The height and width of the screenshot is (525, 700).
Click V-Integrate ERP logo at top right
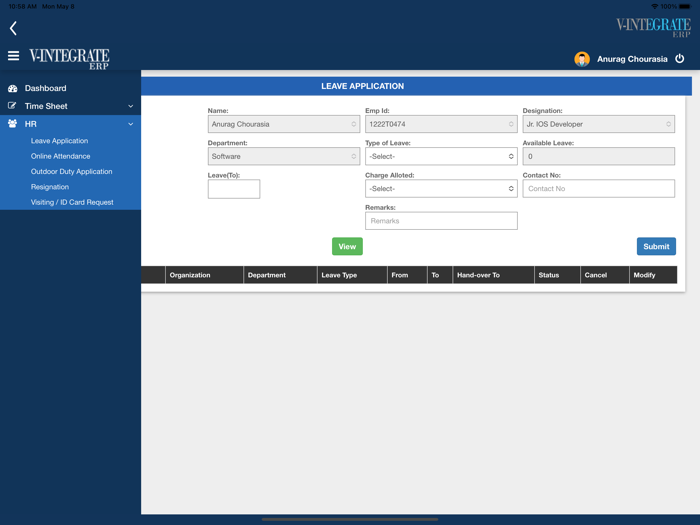[653, 28]
